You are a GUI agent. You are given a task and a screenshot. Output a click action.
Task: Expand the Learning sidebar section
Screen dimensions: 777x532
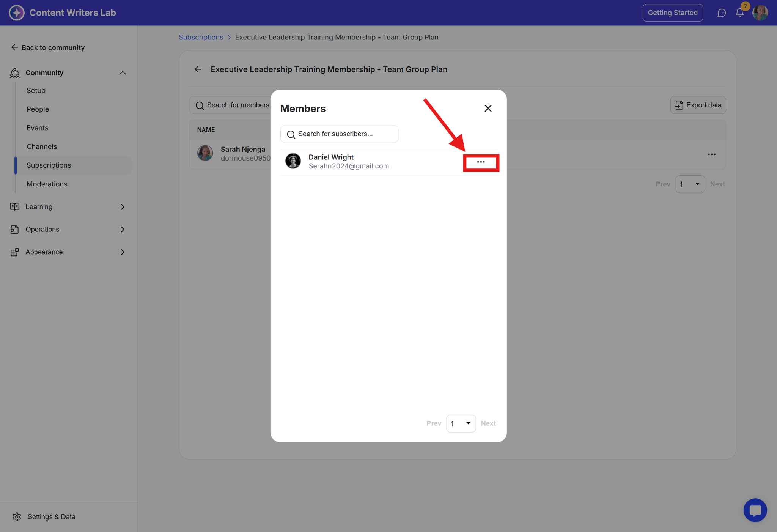[123, 207]
